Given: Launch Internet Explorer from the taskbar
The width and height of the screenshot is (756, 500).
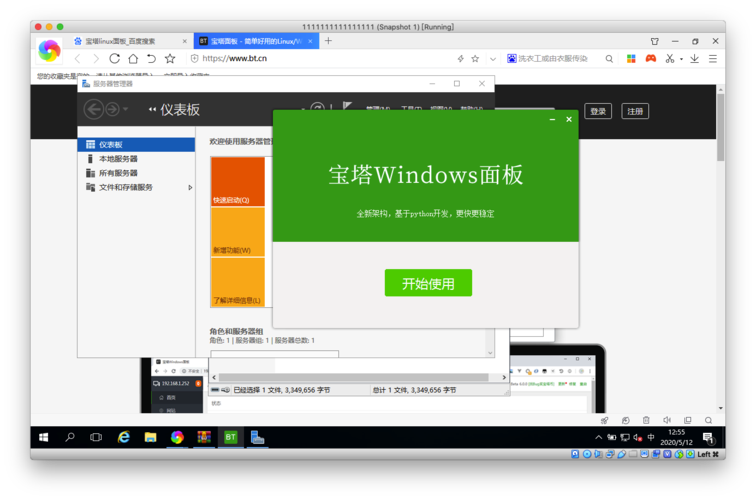Looking at the screenshot, I should tap(124, 437).
